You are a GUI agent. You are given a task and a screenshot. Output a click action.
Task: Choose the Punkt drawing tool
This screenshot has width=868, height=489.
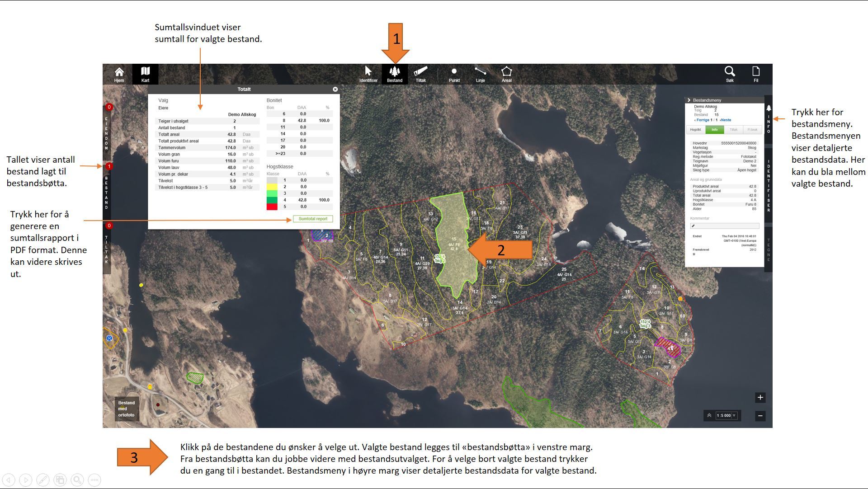[454, 74]
